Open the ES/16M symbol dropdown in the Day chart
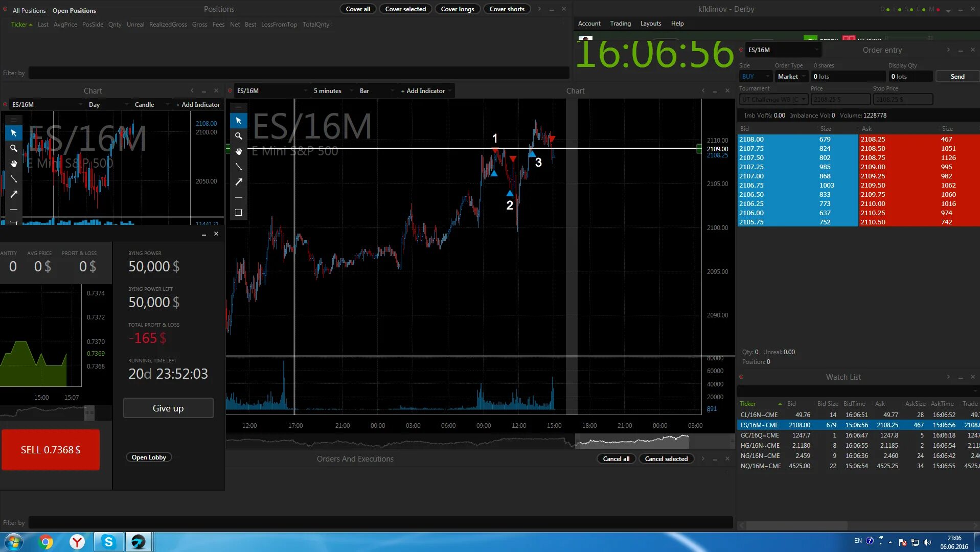 47,105
